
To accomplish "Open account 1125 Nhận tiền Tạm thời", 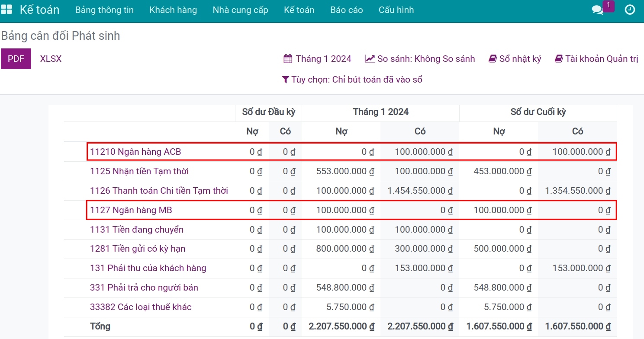I will tap(139, 171).
